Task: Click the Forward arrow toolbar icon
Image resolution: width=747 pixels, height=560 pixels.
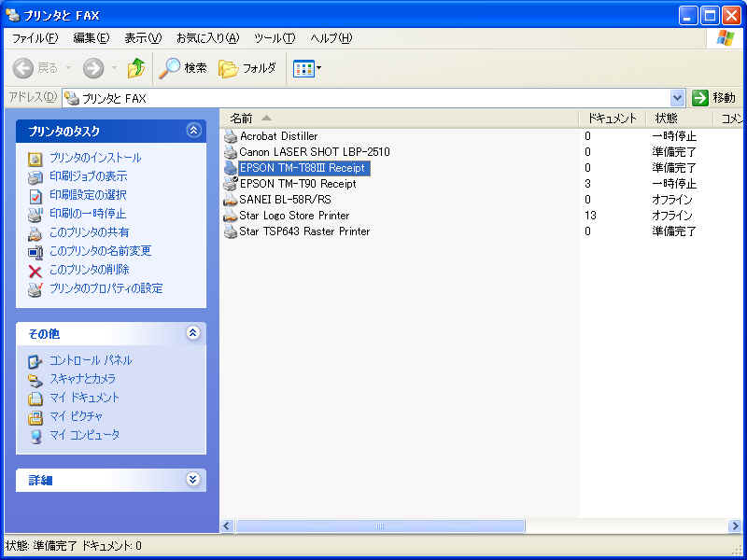Action: pyautogui.click(x=93, y=68)
